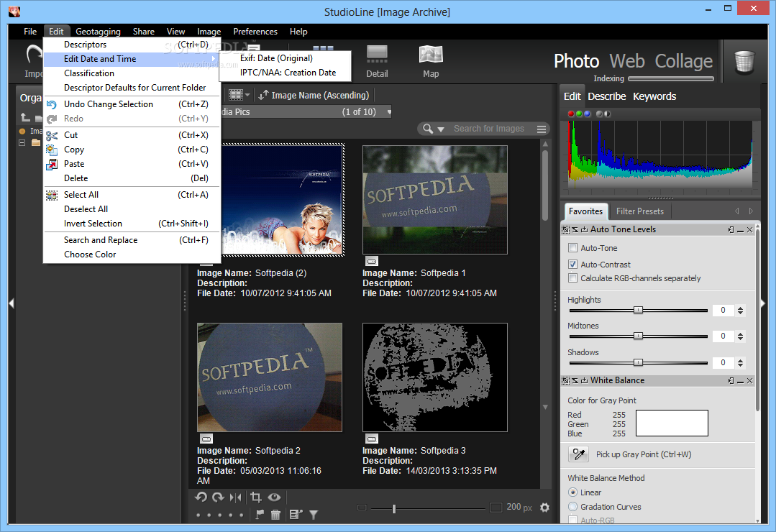Viewport: 776px width, 532px height.
Task: Click the Pick up Gray Point eyedropper
Action: point(578,454)
